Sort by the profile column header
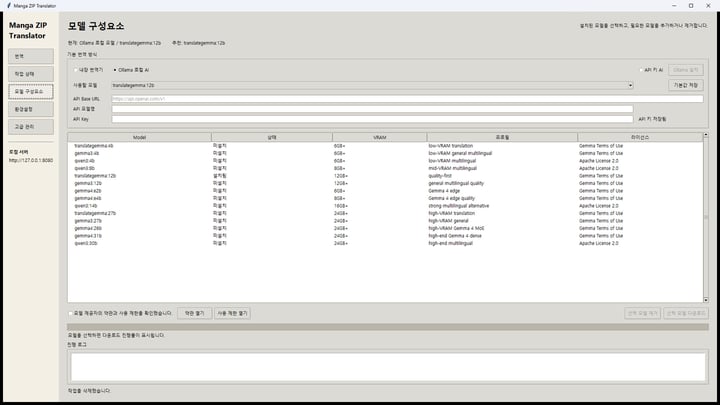 pyautogui.click(x=502, y=137)
